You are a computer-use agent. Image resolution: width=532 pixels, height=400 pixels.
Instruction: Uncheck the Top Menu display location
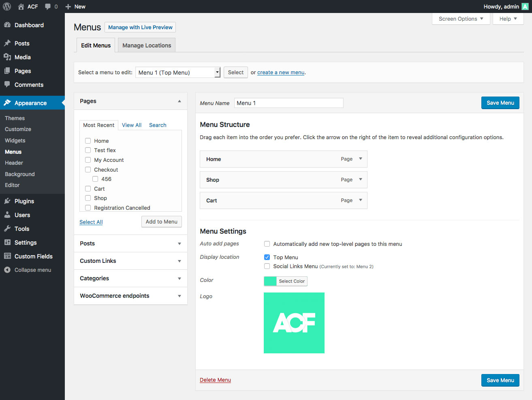pos(267,257)
